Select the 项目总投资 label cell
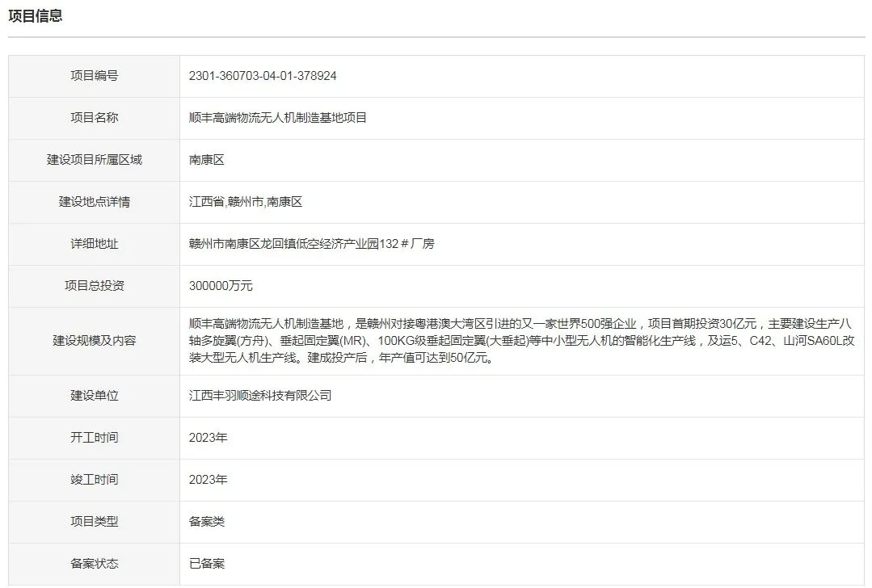The image size is (872, 588). pyautogui.click(x=94, y=286)
